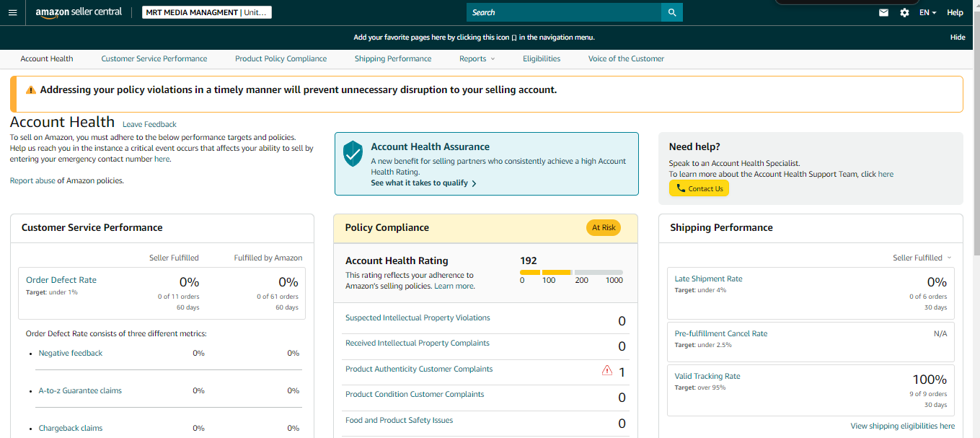Open Customer Service Performance tab

point(154,58)
